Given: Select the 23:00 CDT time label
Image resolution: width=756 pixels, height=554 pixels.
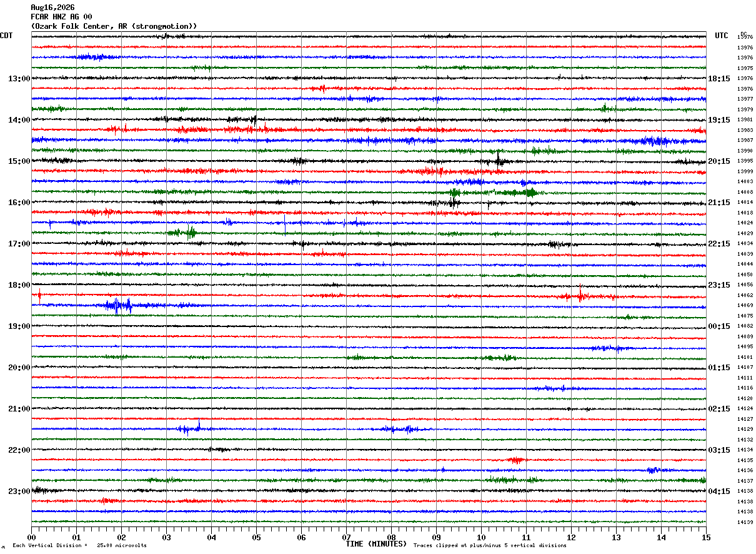Looking at the screenshot, I should click(19, 491).
